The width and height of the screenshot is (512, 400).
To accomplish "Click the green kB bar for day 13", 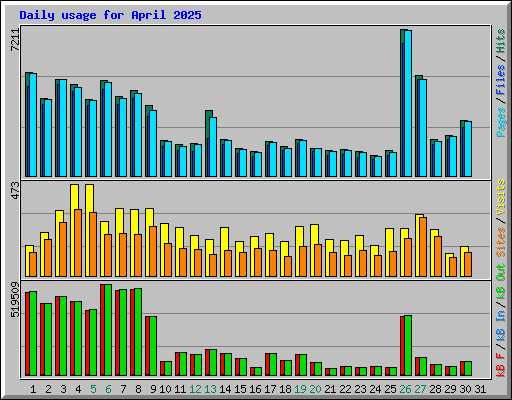I will tap(213, 363).
